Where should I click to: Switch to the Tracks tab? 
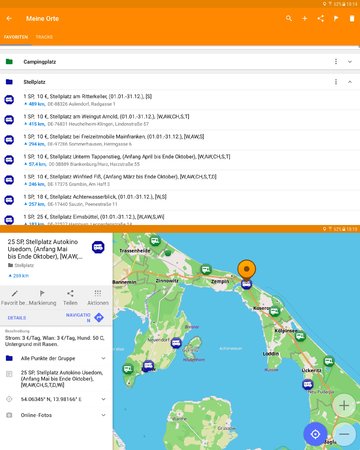point(44,37)
